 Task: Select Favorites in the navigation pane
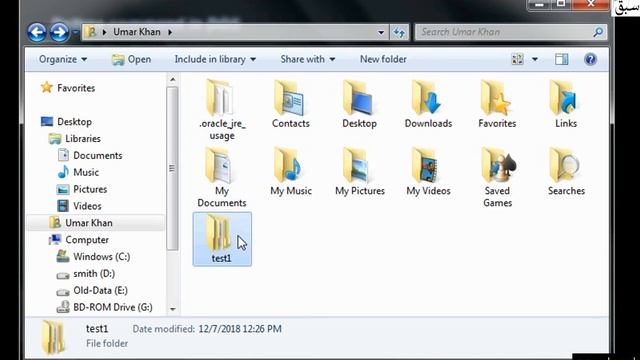coord(76,88)
